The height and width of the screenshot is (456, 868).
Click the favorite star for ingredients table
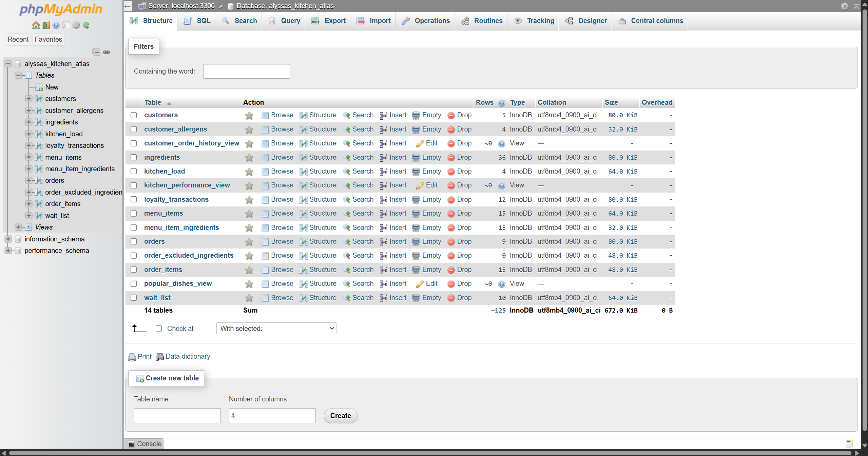249,158
